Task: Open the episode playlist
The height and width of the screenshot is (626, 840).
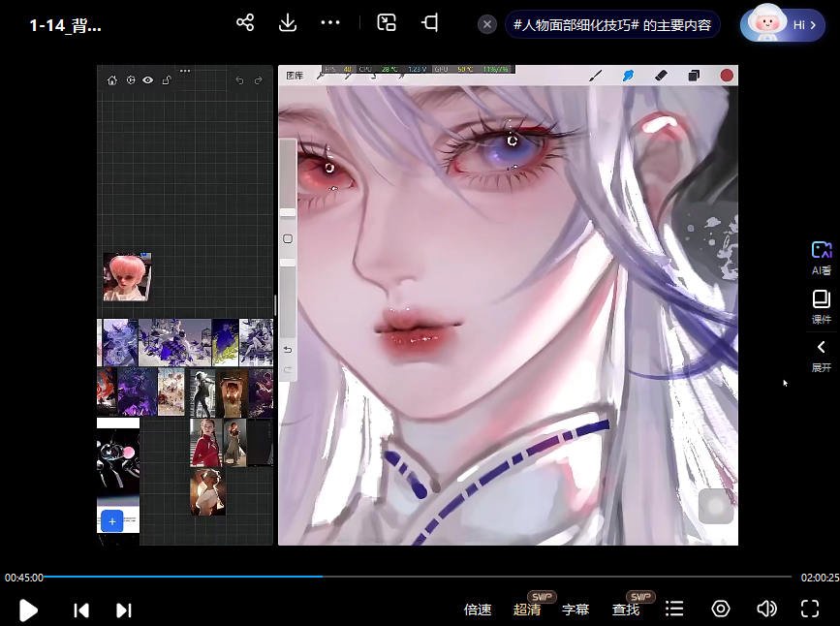Action: (674, 610)
